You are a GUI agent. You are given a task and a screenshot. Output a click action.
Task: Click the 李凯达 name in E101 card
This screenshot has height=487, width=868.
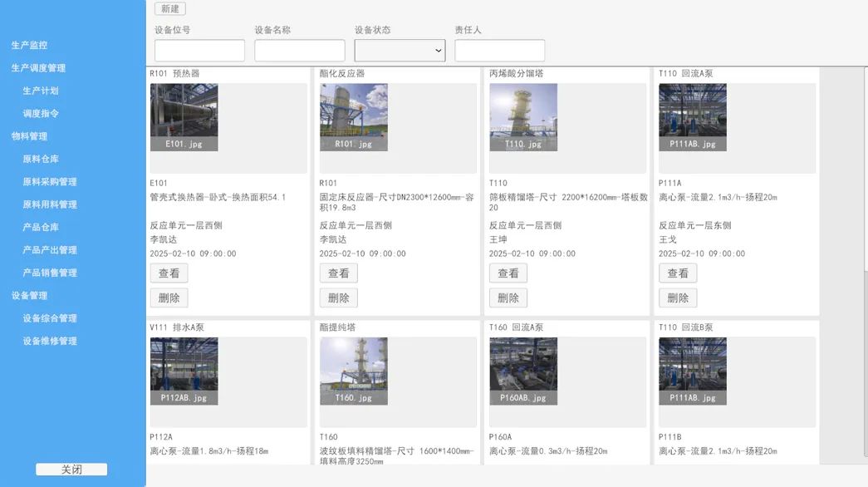(x=164, y=239)
